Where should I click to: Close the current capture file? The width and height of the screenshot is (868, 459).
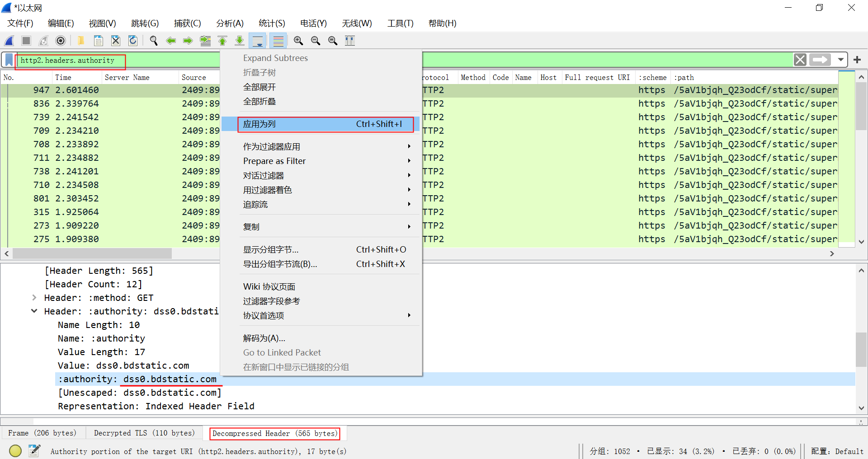click(116, 41)
